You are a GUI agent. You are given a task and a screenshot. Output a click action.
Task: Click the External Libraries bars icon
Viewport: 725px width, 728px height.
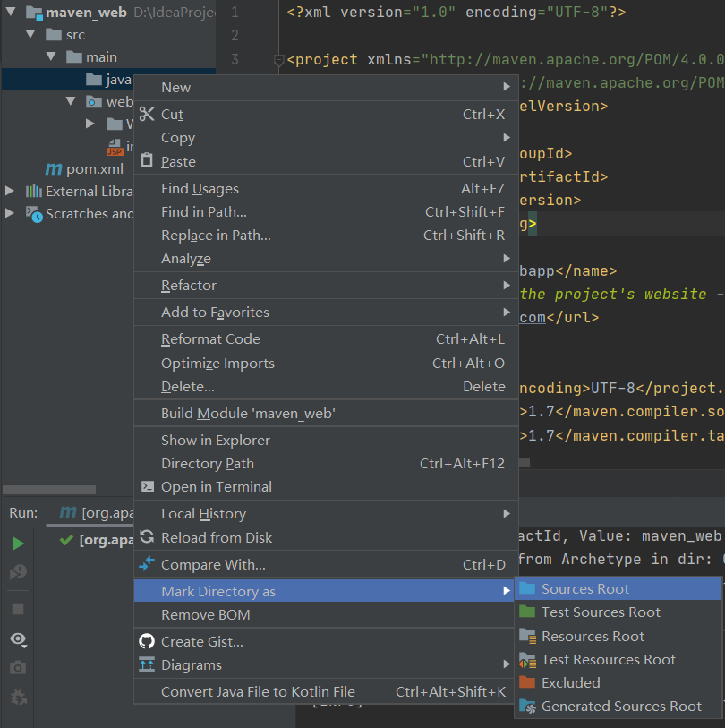click(33, 191)
